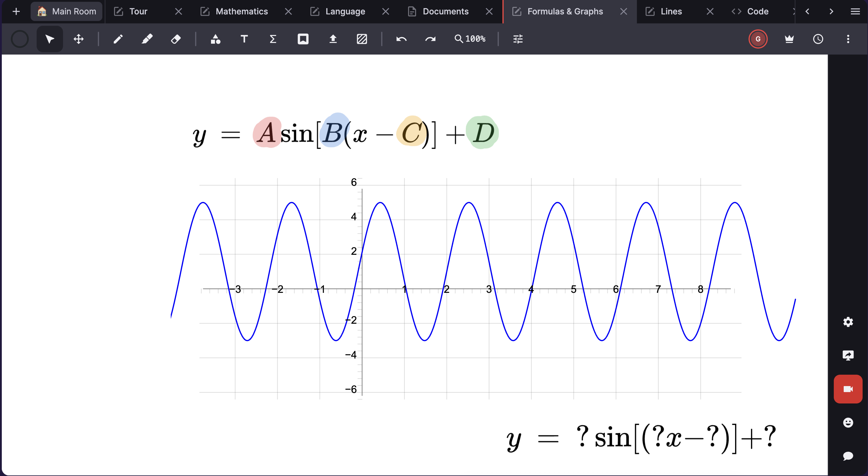Select the Pen drawing tool
The height and width of the screenshot is (476, 868).
click(118, 39)
